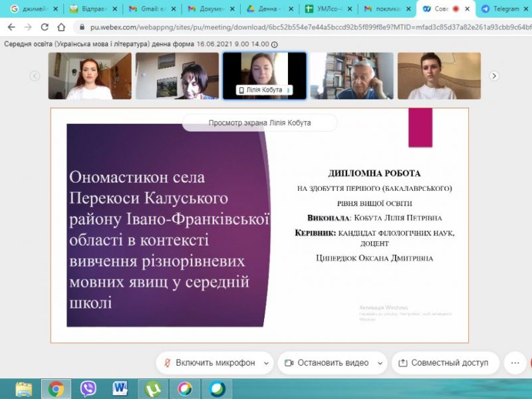Show next participants with right arrow
Screen dimensions: 532x399
tap(494, 76)
